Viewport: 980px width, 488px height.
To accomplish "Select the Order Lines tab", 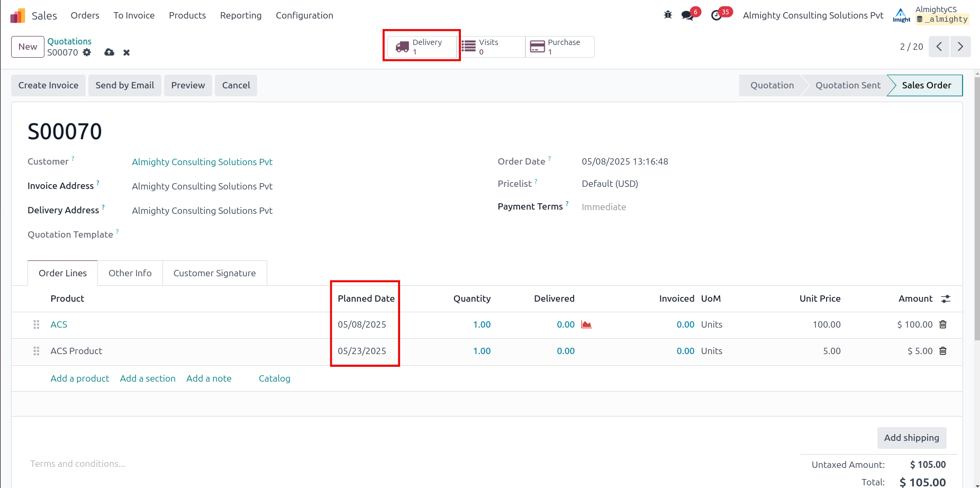I will 62,273.
